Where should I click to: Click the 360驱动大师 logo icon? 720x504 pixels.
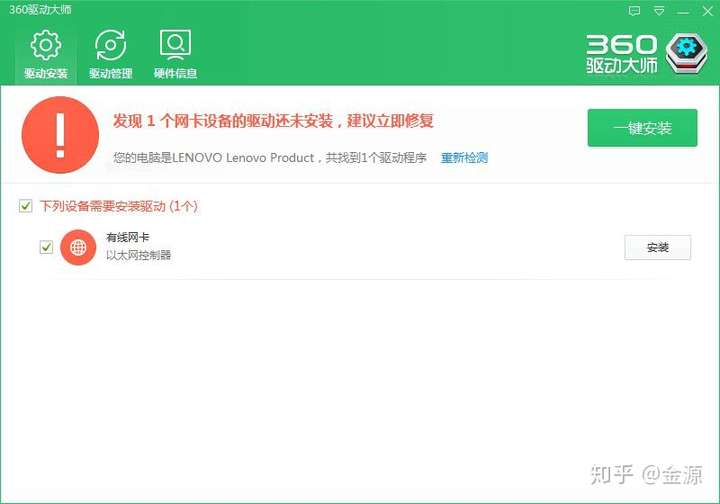click(x=687, y=54)
